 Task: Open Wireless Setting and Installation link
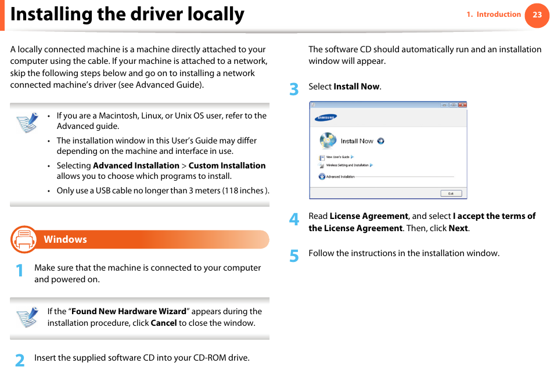[x=347, y=165]
